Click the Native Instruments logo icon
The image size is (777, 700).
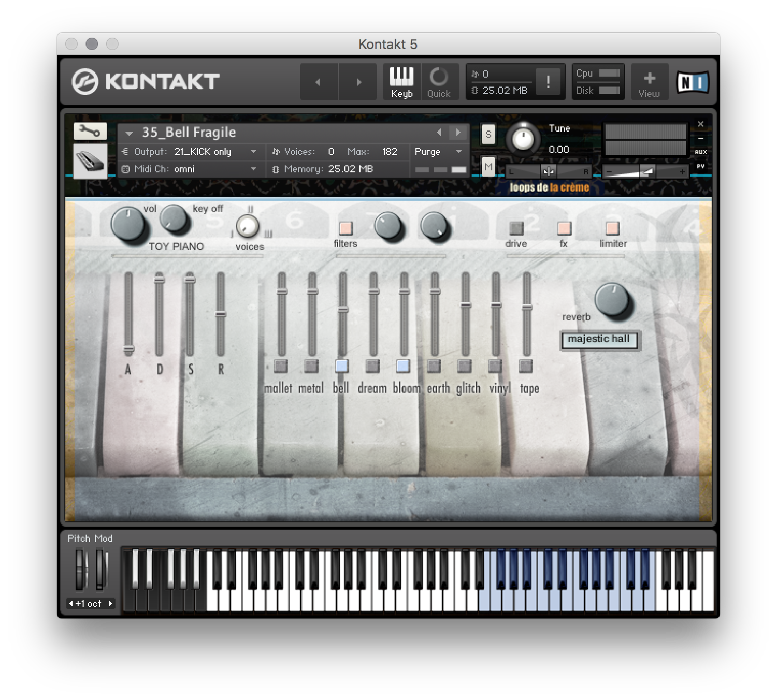pos(693,81)
